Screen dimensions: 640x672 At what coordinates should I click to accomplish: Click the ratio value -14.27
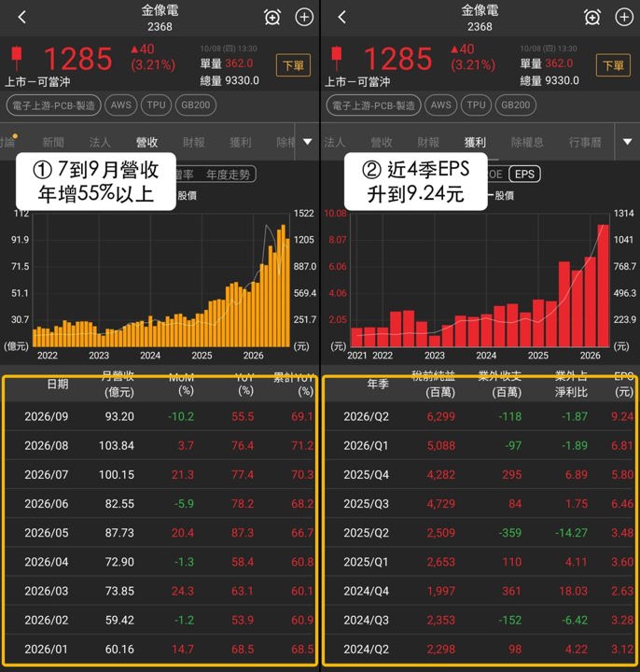click(x=572, y=533)
